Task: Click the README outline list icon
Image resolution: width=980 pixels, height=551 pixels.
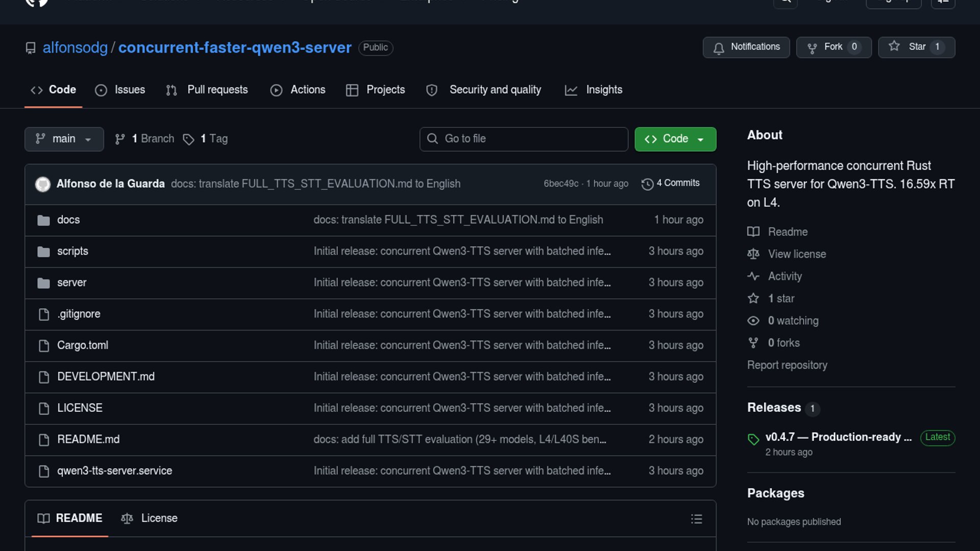Action: [x=696, y=519]
